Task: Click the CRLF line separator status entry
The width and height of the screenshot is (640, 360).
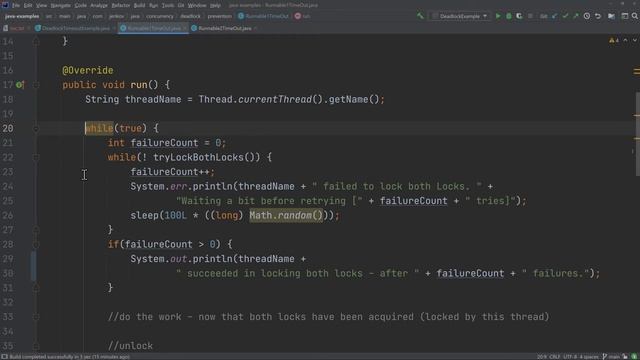Action: point(554,357)
